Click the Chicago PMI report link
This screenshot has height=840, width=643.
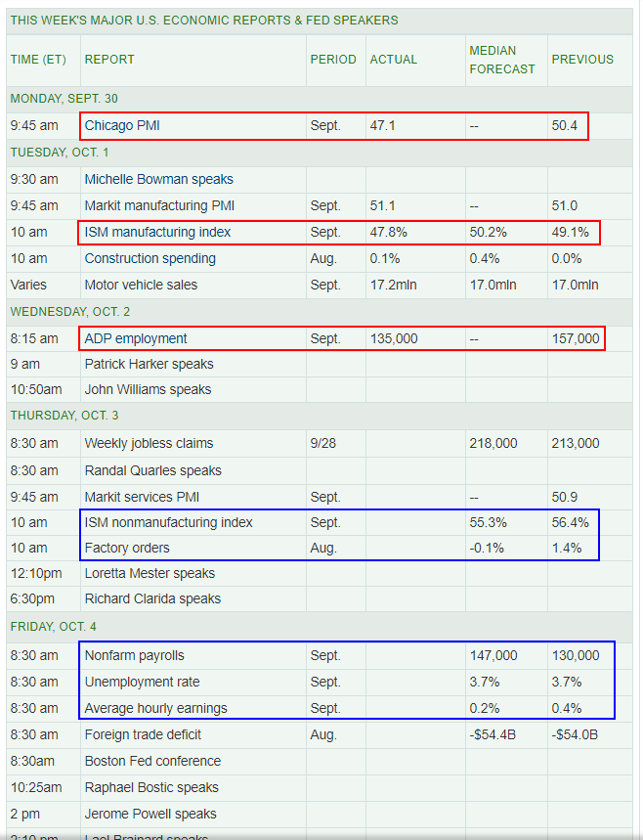tap(122, 126)
